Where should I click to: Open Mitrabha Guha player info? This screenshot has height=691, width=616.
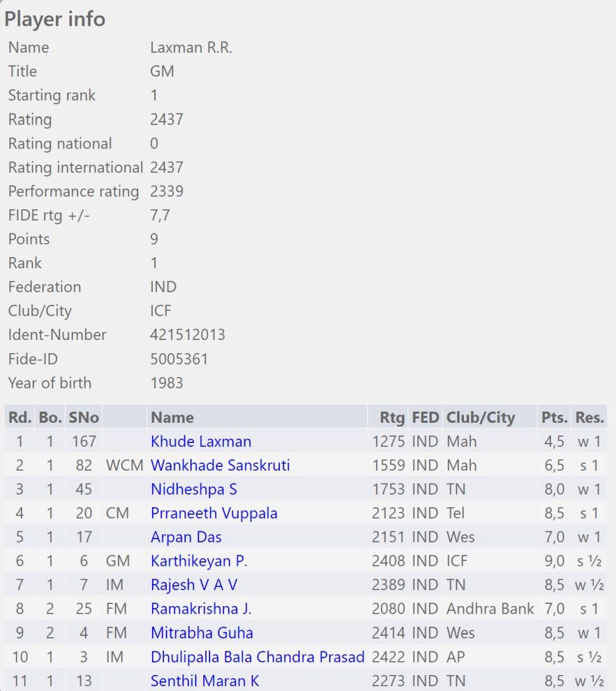point(202,633)
